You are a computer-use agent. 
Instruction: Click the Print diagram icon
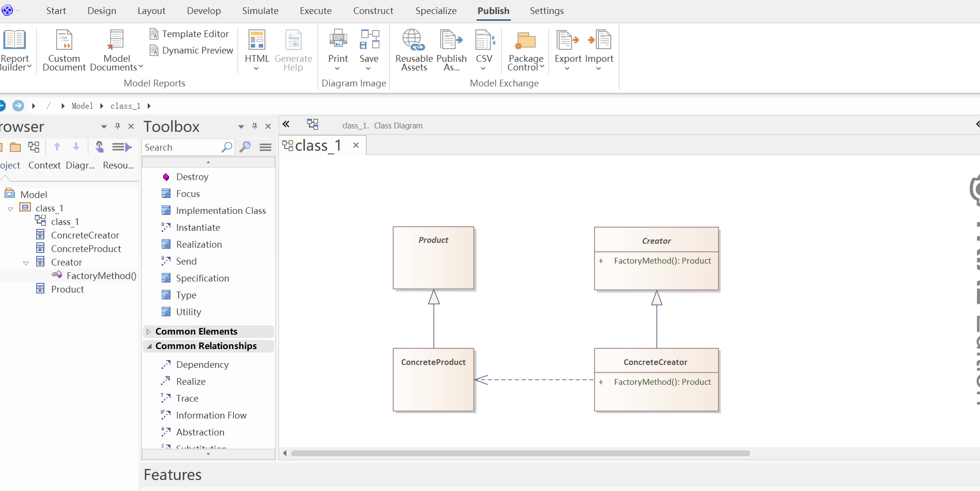[338, 41]
